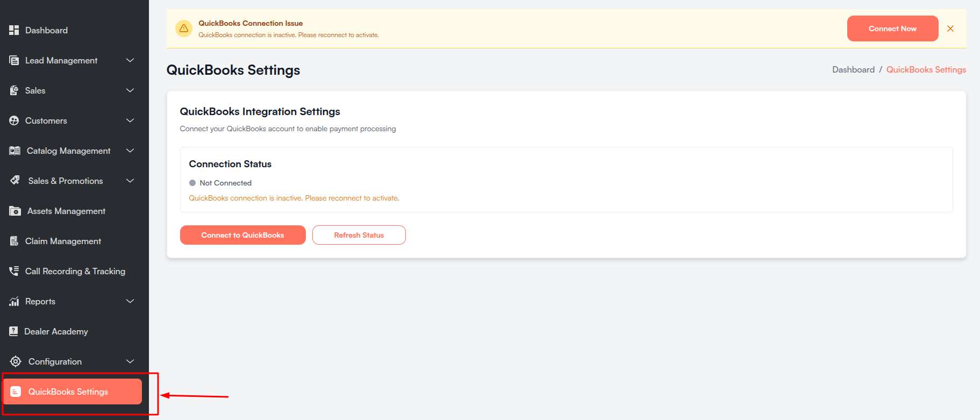
Task: Go to Claim Management page
Action: tap(63, 241)
